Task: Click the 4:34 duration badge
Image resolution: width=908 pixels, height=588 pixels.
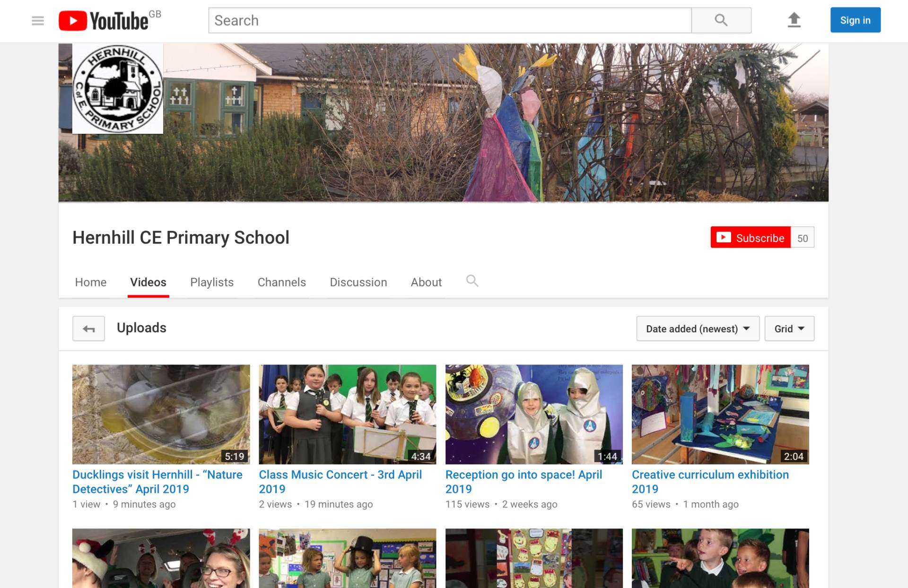Action: click(x=421, y=456)
